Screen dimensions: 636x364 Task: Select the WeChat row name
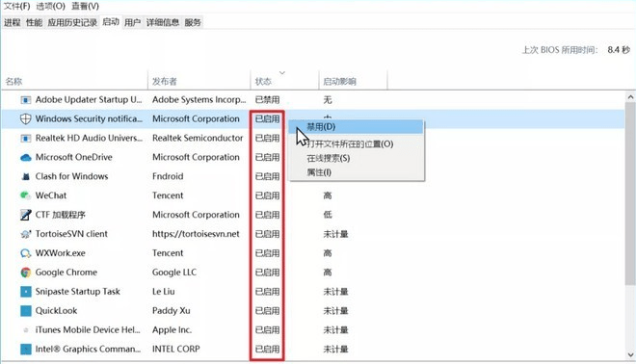[51, 195]
